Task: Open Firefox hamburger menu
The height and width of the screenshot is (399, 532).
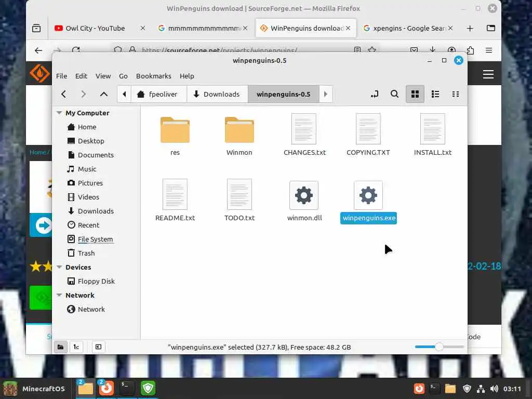Action: [489, 50]
